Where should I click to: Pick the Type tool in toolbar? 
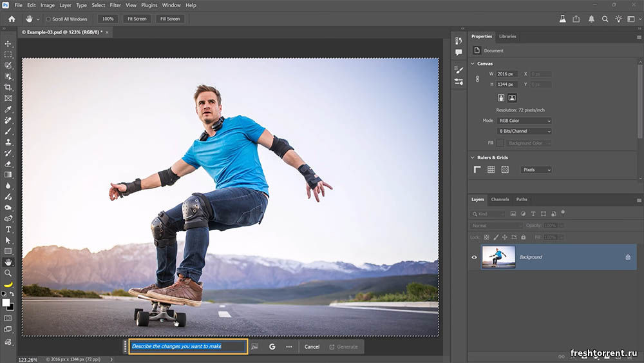8,230
